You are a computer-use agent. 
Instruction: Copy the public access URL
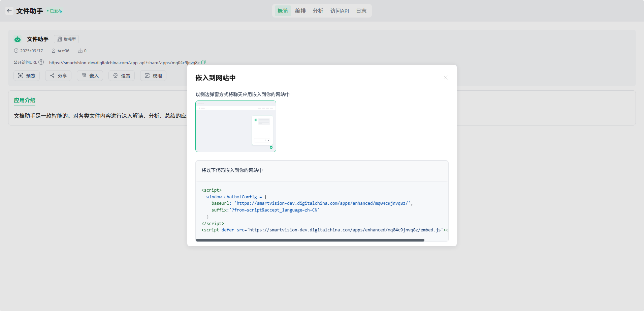203,62
